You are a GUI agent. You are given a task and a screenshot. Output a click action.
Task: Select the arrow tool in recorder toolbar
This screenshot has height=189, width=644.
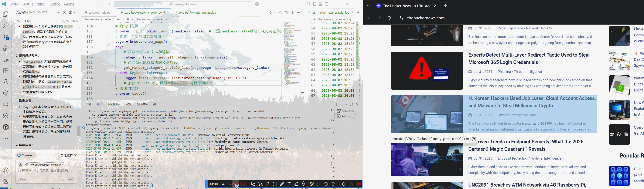[x=268, y=184]
